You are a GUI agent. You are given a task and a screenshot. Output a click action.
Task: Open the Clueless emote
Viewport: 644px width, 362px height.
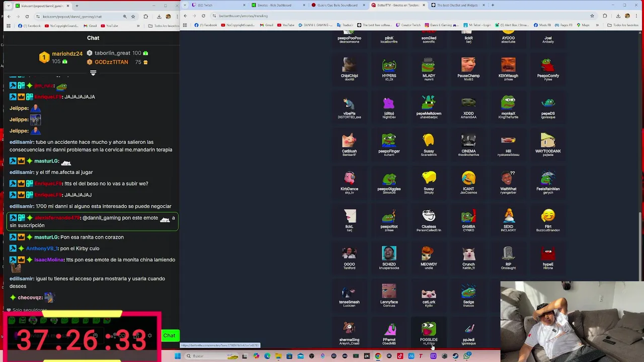tap(429, 220)
